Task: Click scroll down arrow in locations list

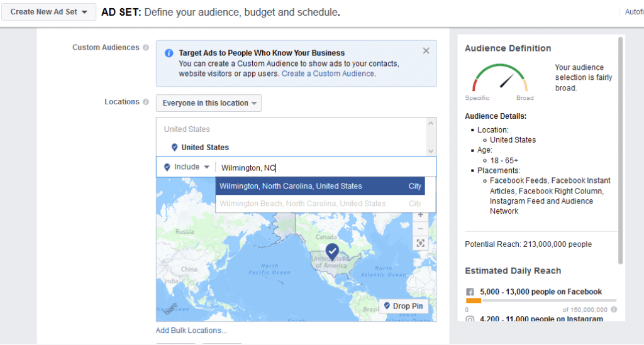Action: tap(431, 151)
